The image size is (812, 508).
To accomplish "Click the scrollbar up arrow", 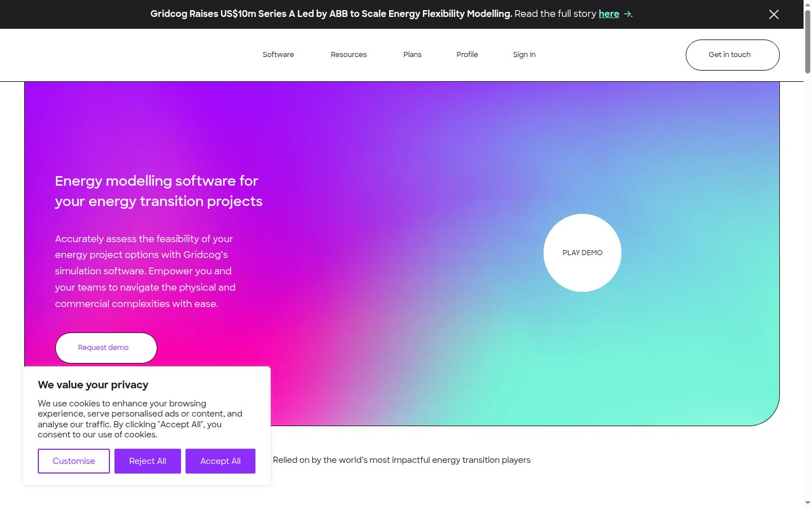I will point(807,4).
